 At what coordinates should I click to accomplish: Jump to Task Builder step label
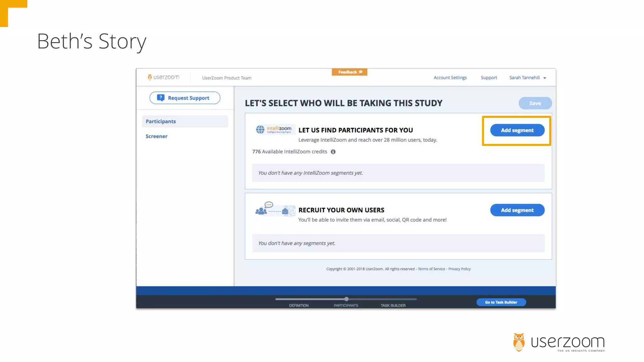(x=393, y=305)
